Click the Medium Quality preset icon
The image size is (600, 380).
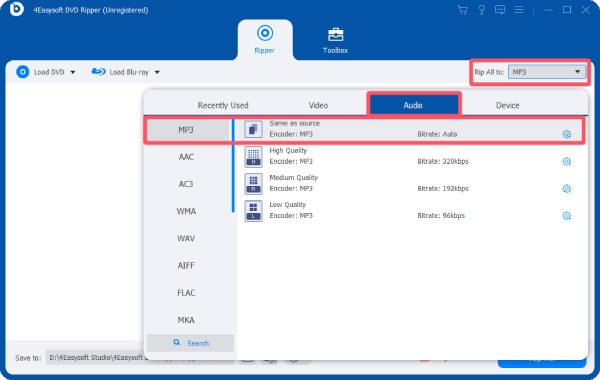253,184
